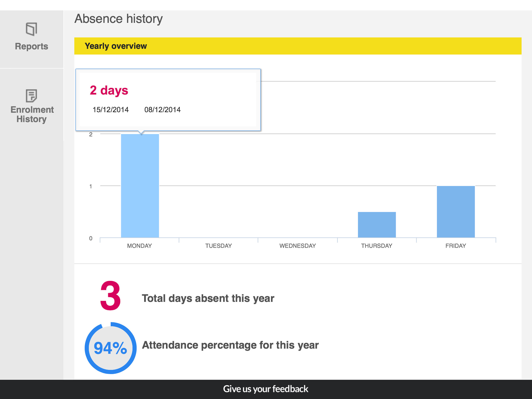Click the 94% attendance circular gauge
The image size is (532, 399).
pos(110,348)
